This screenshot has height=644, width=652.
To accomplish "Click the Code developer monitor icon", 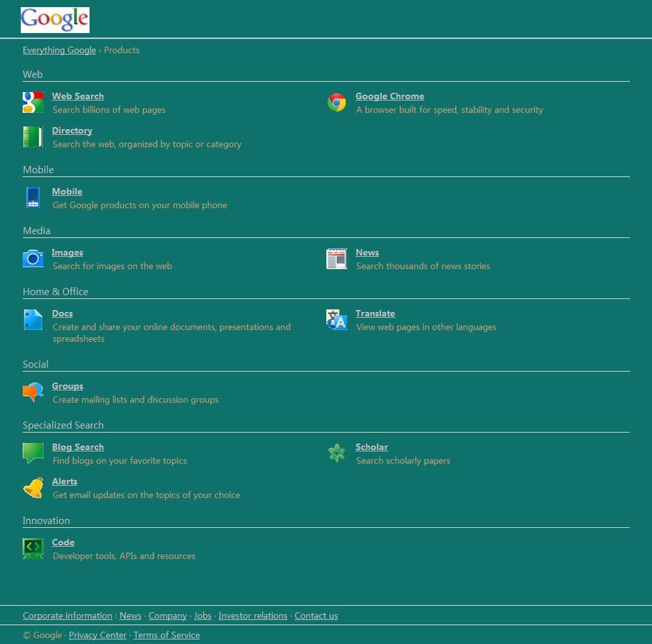I will point(33,549).
